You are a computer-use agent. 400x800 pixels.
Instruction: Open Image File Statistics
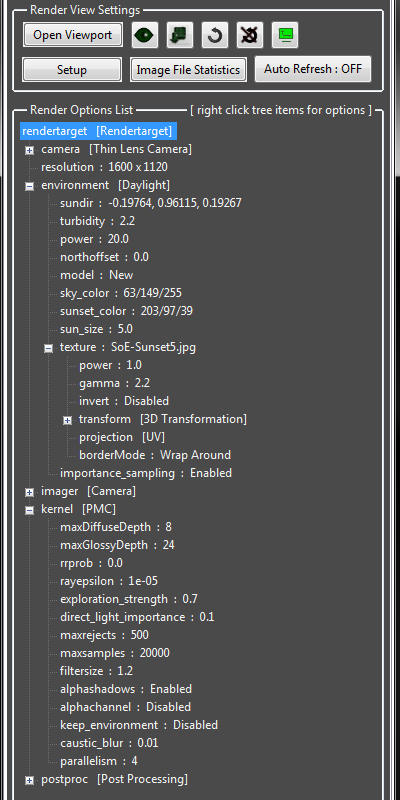point(188,70)
